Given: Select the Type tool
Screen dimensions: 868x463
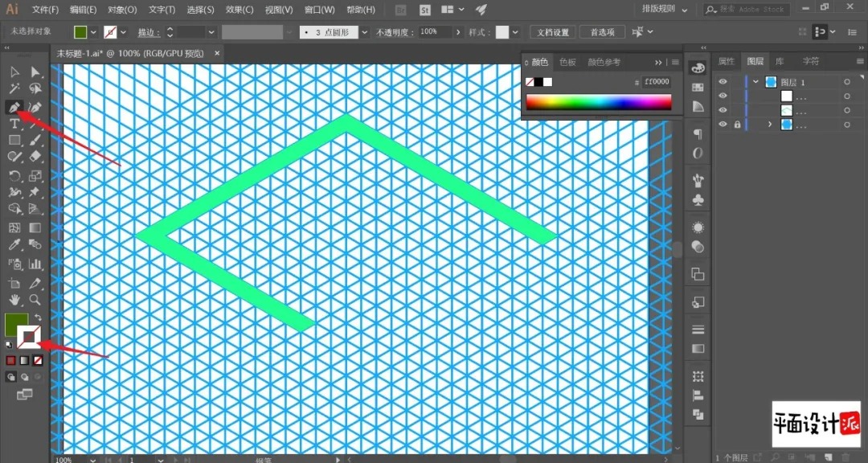Looking at the screenshot, I should [15, 123].
